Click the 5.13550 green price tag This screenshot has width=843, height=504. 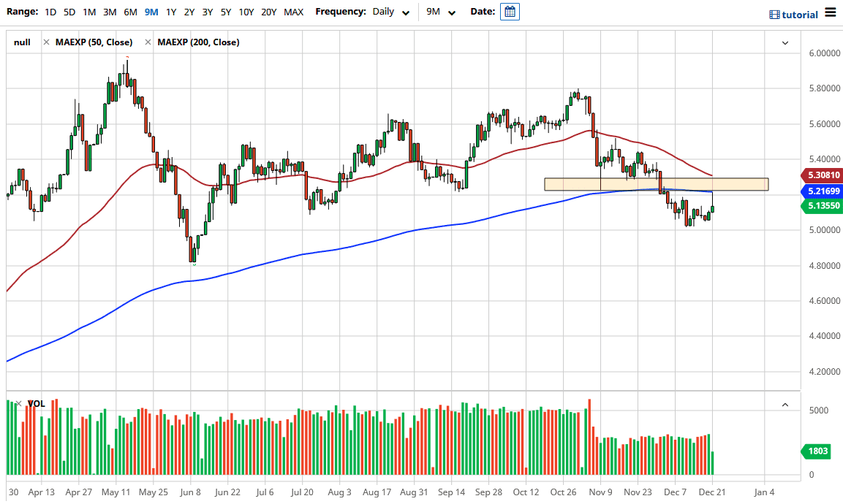tap(822, 206)
